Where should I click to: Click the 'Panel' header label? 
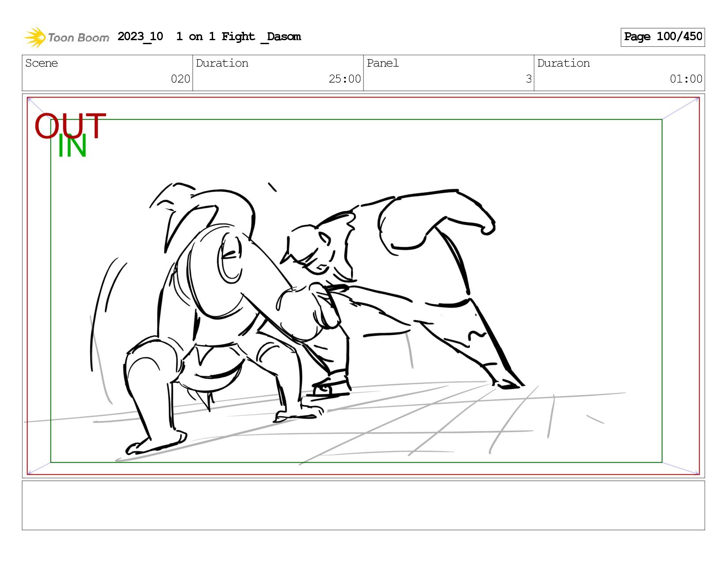point(383,63)
